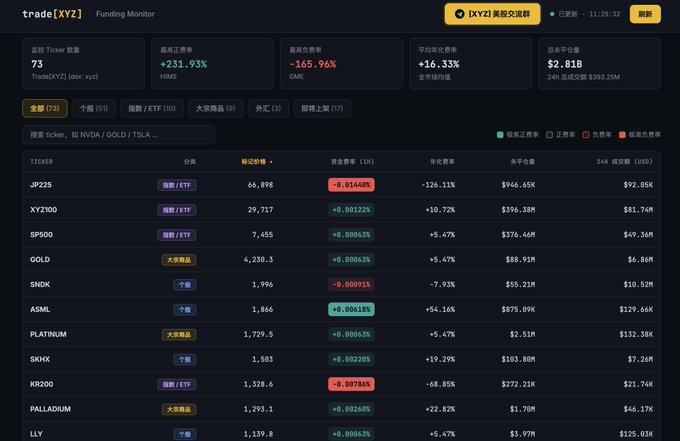Click the 正费率 legend swatch
680x441 pixels.
click(x=549, y=135)
